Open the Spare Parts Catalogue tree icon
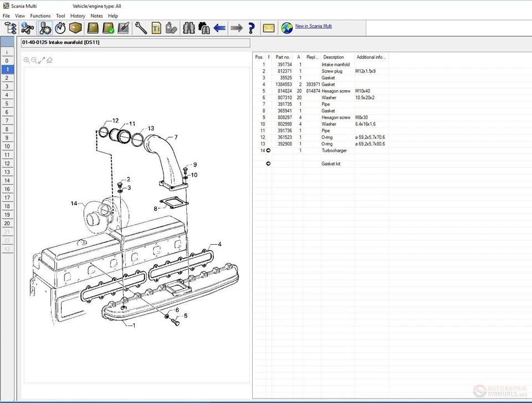This screenshot has height=403, width=532. (10, 28)
